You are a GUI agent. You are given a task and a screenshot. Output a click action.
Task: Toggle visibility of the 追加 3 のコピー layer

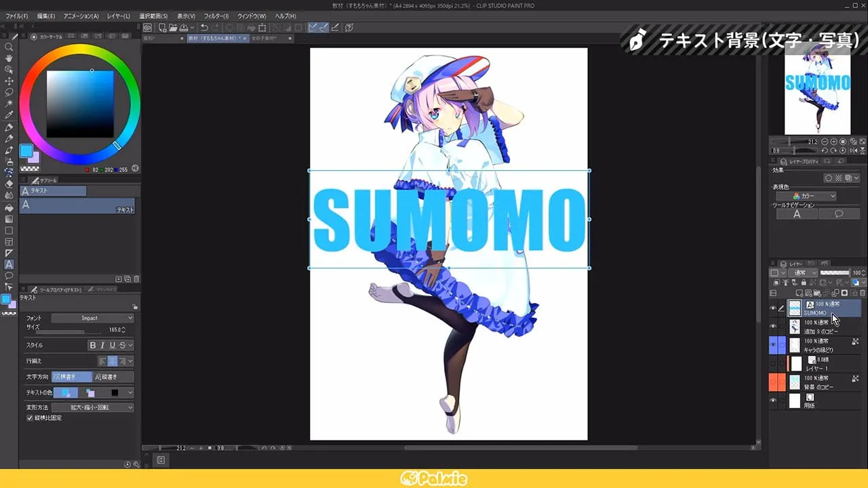click(x=773, y=325)
